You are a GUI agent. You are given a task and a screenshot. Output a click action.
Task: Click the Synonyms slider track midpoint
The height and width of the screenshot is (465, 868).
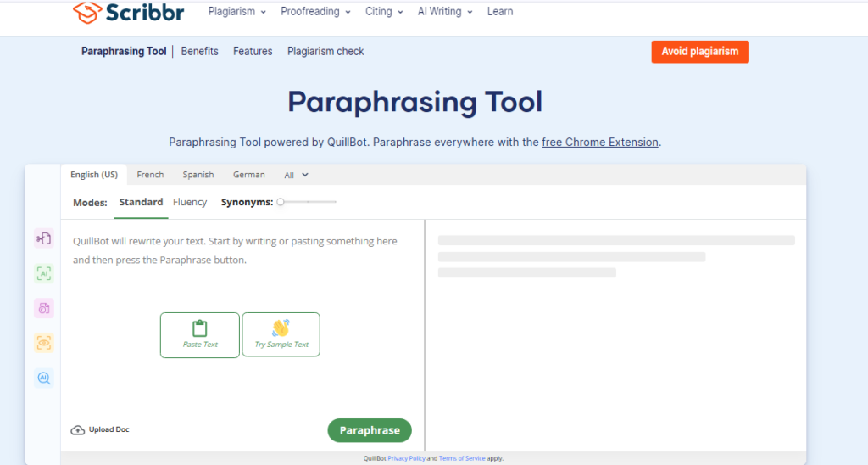click(309, 202)
